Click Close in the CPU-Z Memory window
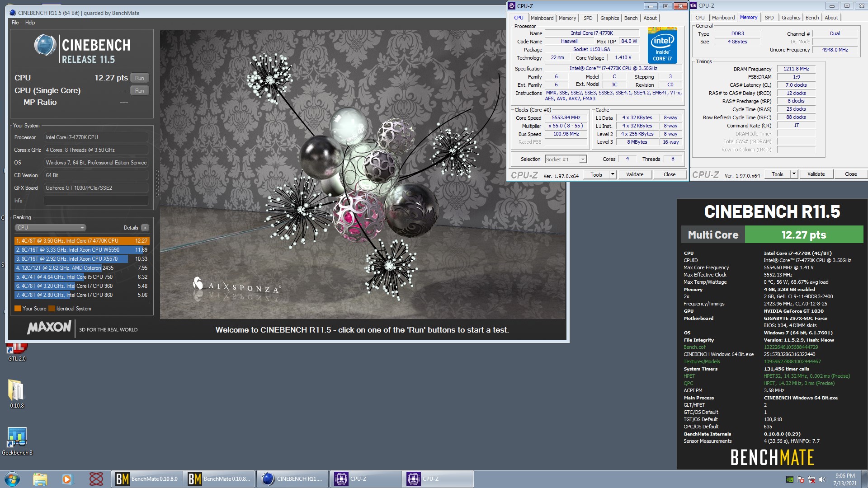This screenshot has height=488, width=868. click(x=851, y=174)
